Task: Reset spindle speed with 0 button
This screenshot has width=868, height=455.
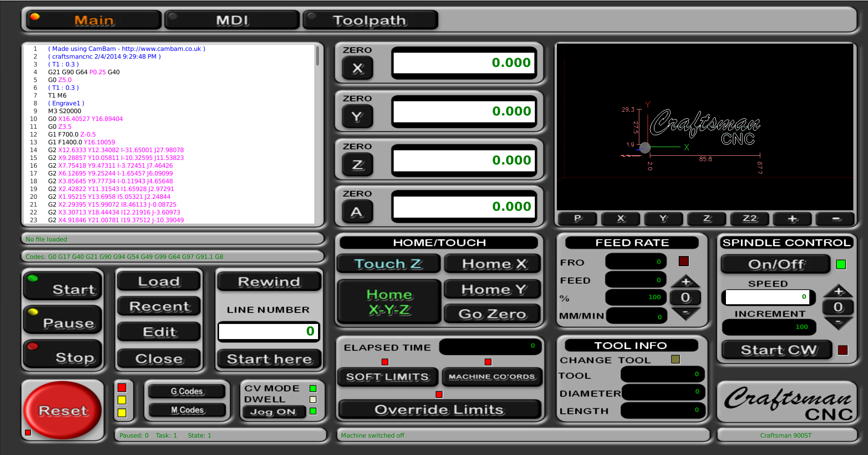Action: coord(838,307)
